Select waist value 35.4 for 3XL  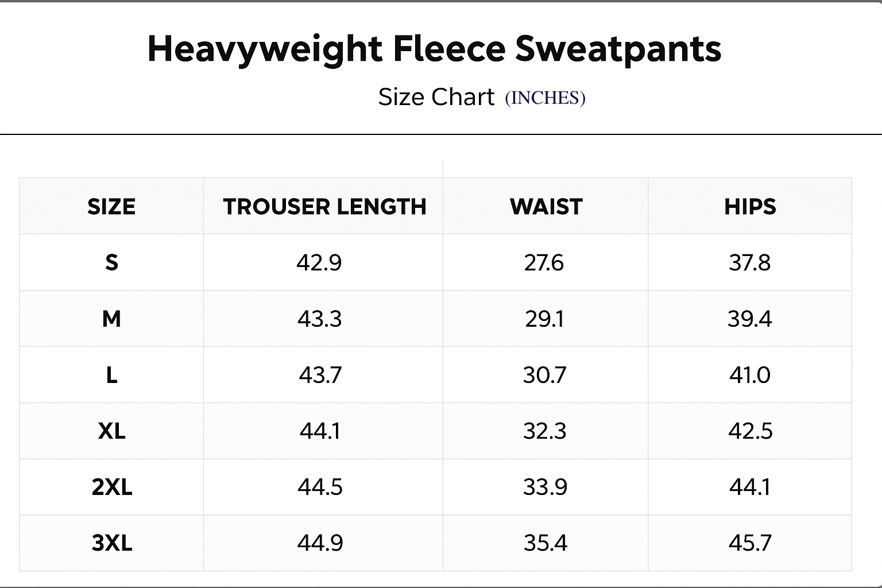pyautogui.click(x=545, y=543)
